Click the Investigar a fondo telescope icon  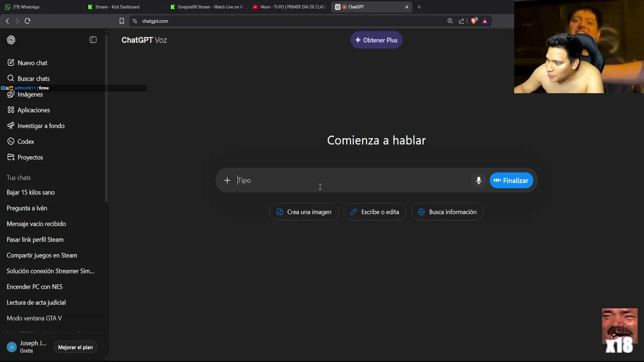click(x=11, y=126)
